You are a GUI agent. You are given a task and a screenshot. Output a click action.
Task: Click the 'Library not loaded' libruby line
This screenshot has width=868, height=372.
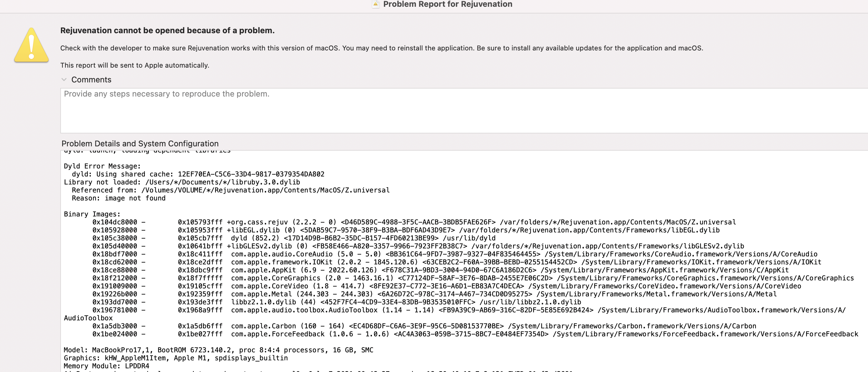[x=182, y=182]
